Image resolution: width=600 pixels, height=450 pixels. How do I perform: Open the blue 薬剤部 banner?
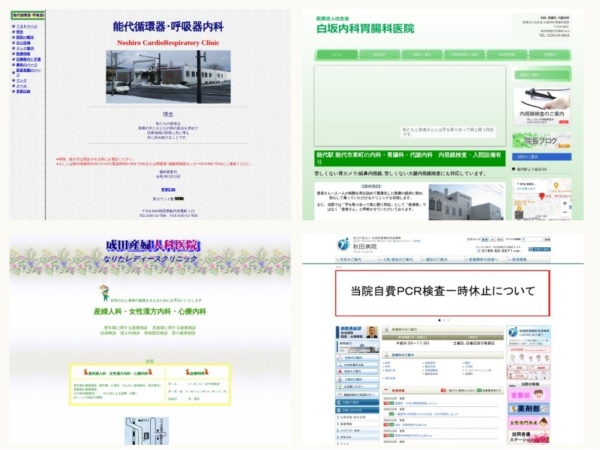click(x=528, y=409)
